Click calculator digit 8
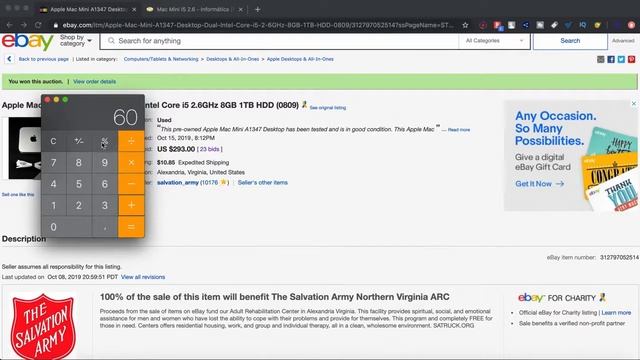The height and width of the screenshot is (360, 640). (79, 162)
